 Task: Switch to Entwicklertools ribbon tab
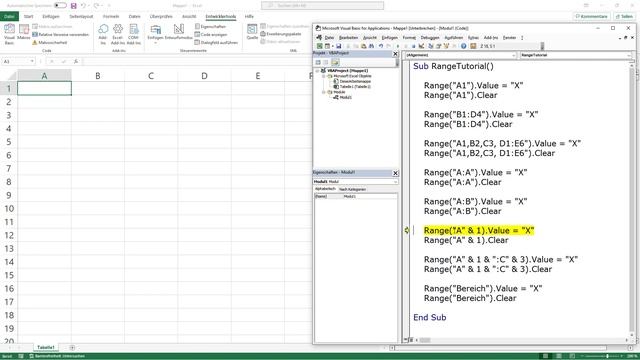pos(221,16)
